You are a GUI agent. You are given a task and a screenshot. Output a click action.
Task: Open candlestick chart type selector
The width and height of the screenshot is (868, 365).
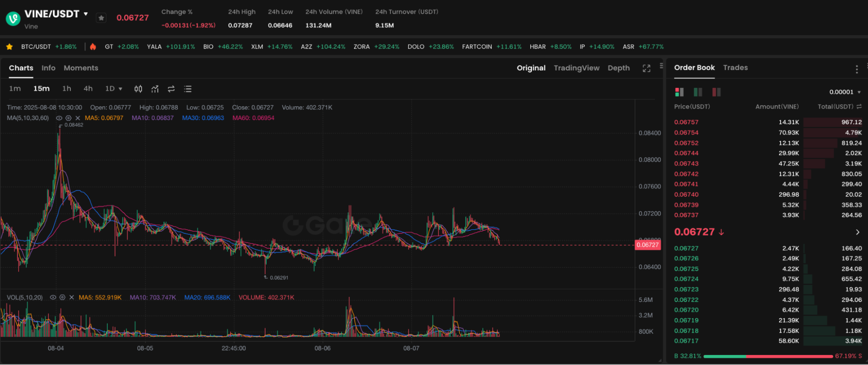pos(138,89)
